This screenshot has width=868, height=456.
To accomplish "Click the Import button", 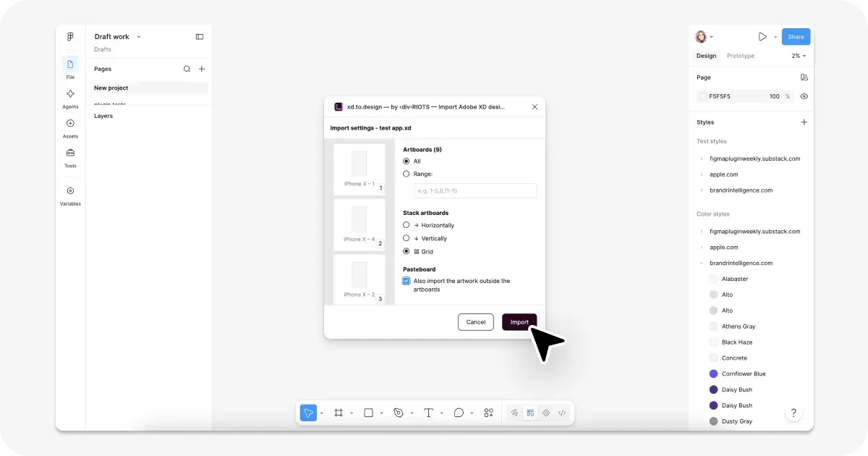I will 519,322.
